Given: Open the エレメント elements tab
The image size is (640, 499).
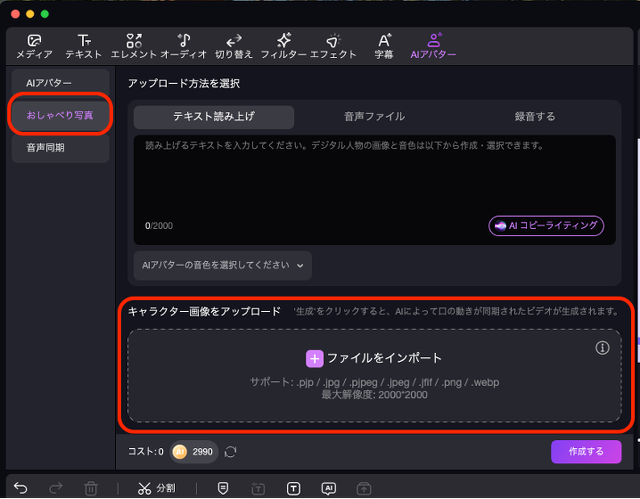Looking at the screenshot, I should point(134,47).
